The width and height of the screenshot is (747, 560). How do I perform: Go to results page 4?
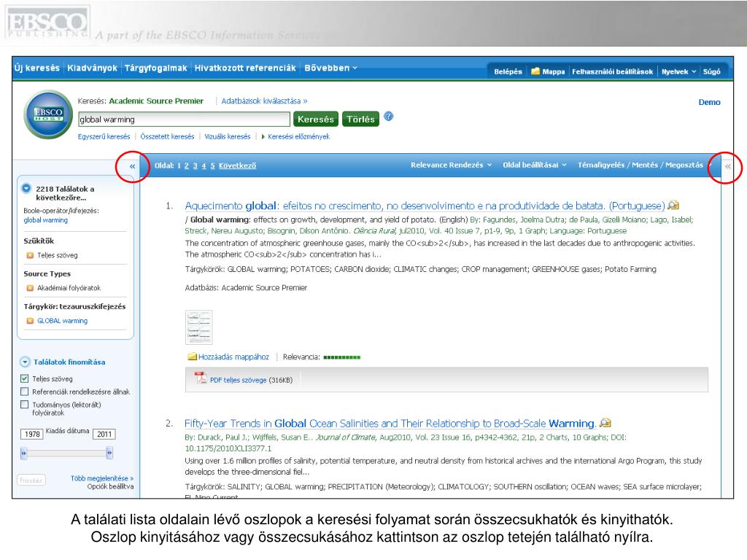point(204,166)
